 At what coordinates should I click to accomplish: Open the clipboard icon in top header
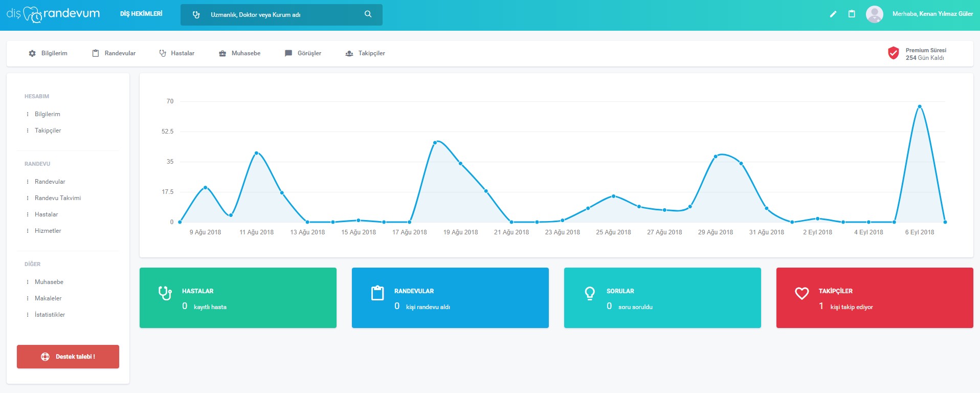(852, 14)
